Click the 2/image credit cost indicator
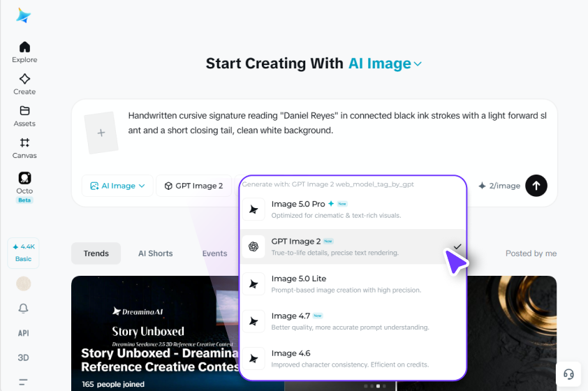This screenshot has height=391, width=588. 499,186
